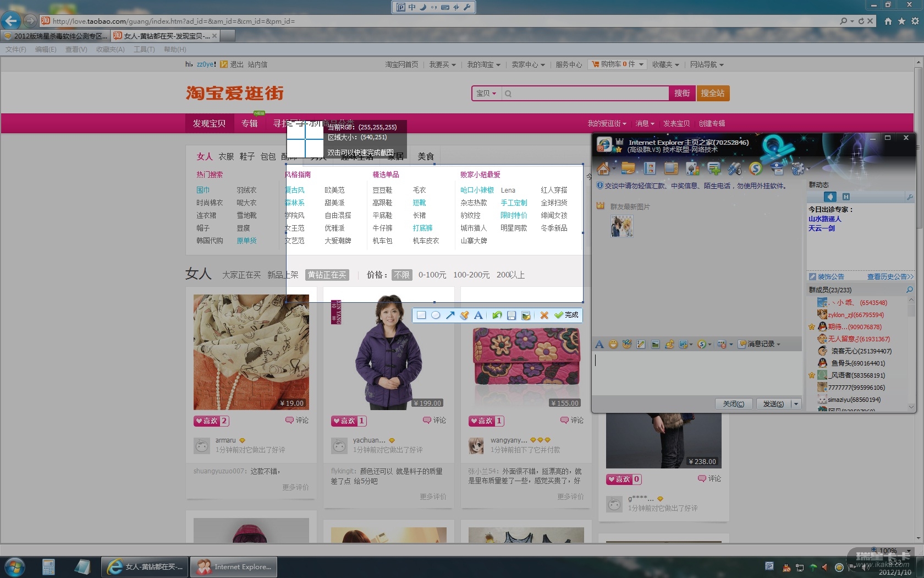This screenshot has width=924, height=578.
Task: Select the 200以上 price filter
Action: (x=510, y=275)
